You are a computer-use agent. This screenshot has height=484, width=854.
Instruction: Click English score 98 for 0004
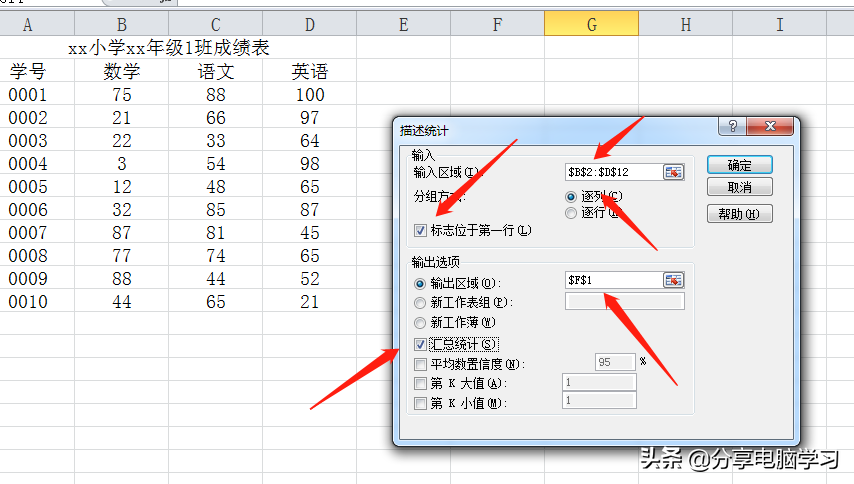309,164
